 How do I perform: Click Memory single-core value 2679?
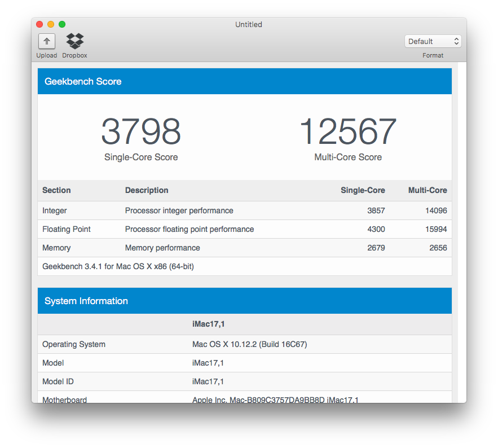coord(376,248)
